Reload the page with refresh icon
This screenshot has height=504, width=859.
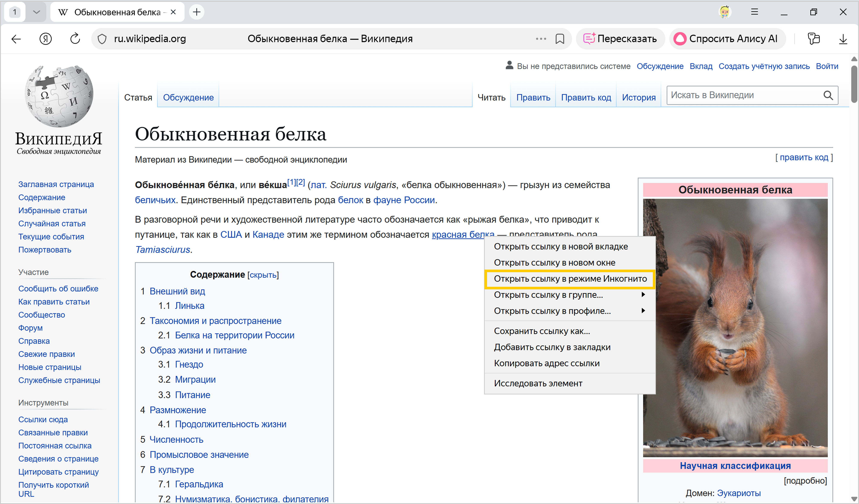click(x=75, y=39)
